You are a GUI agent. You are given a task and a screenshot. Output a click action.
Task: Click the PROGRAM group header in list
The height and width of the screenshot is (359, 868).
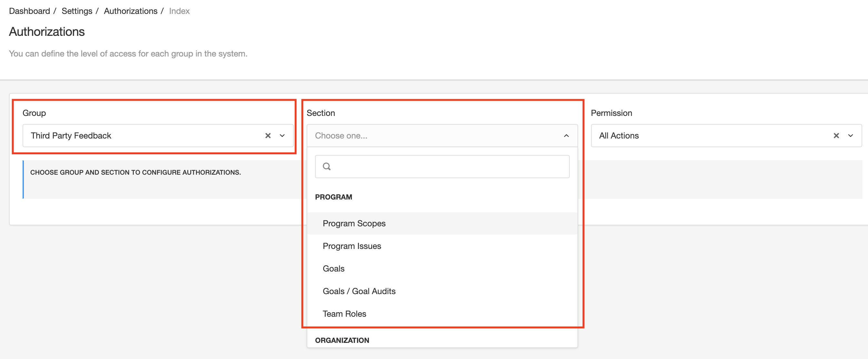coord(334,197)
